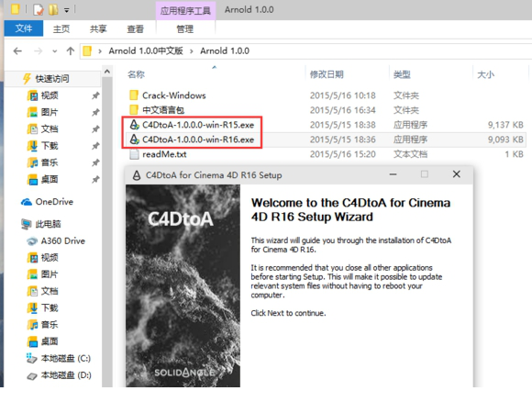
Task: Click the C4DtoA-1.0.0.0-win-R15.exe file name
Action: [198, 125]
